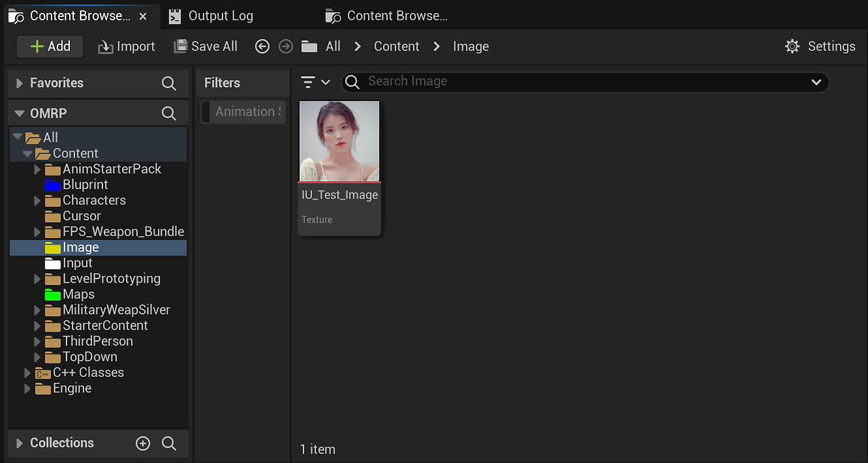Image resolution: width=868 pixels, height=463 pixels.
Task: Collapse the OMRP section
Action: (20, 113)
